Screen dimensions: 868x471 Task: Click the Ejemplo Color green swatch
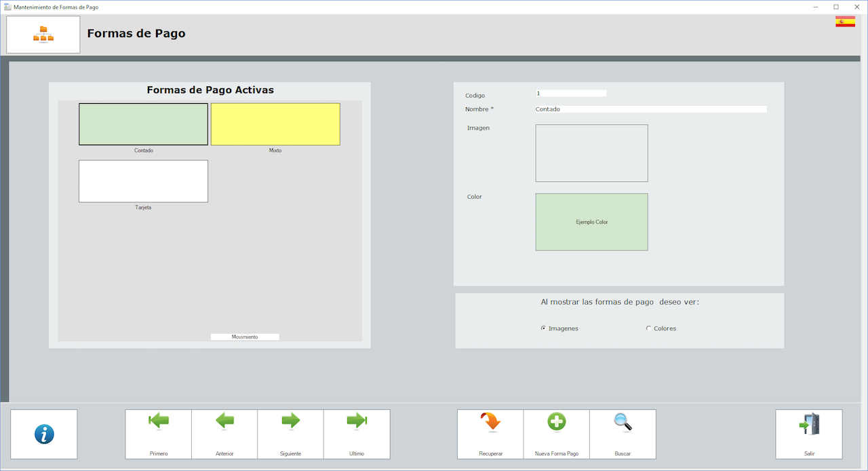[591, 222]
